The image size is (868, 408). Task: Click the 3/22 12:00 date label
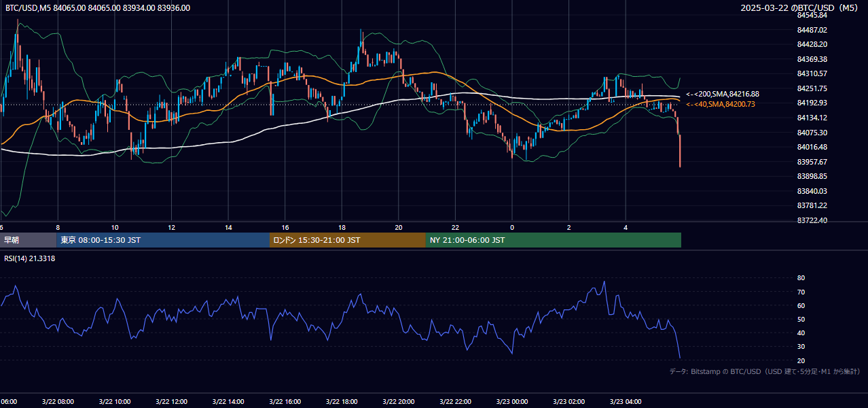click(171, 402)
